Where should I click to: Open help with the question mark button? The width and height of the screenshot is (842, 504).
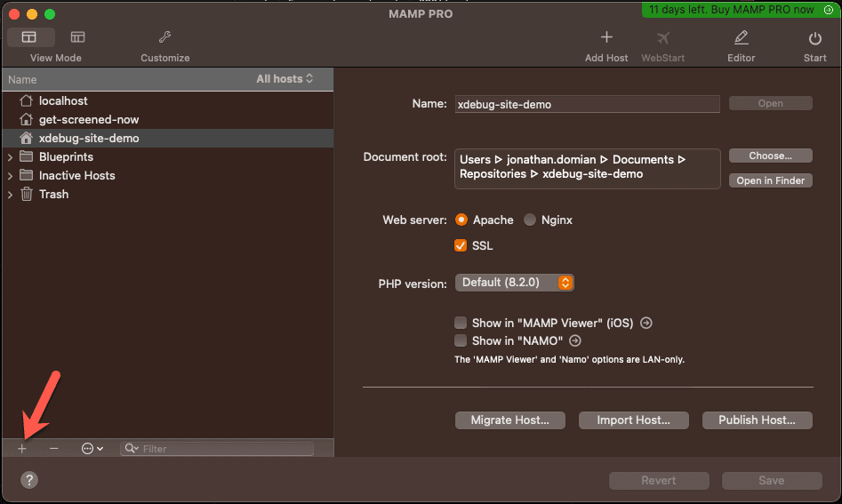29,480
